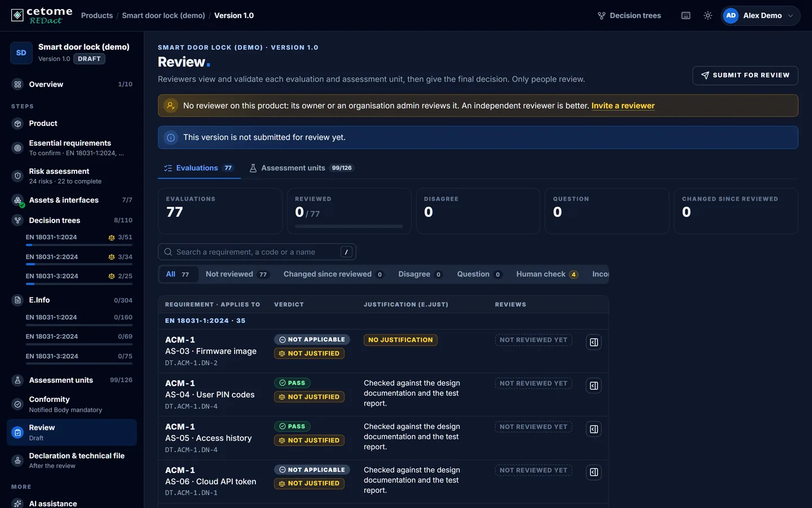This screenshot has width=812, height=508.
Task: Open Smart door lock (demo) breadcrumb
Action: 164,16
